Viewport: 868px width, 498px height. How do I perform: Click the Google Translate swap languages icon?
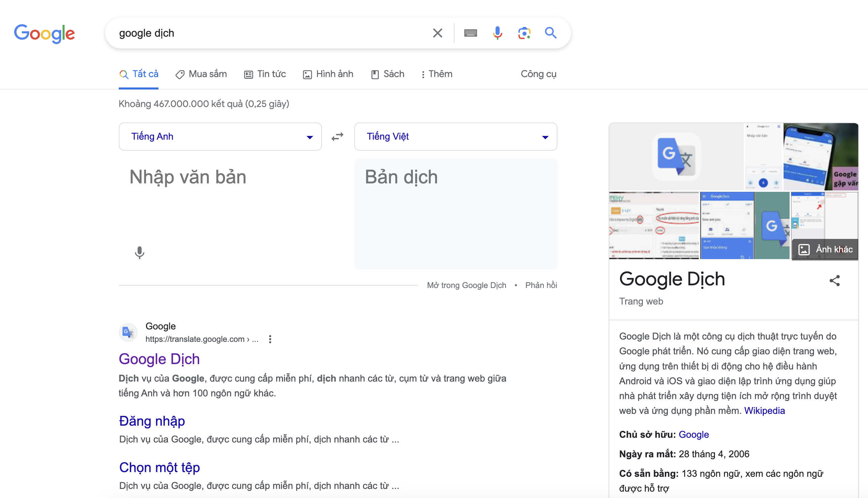[337, 137]
